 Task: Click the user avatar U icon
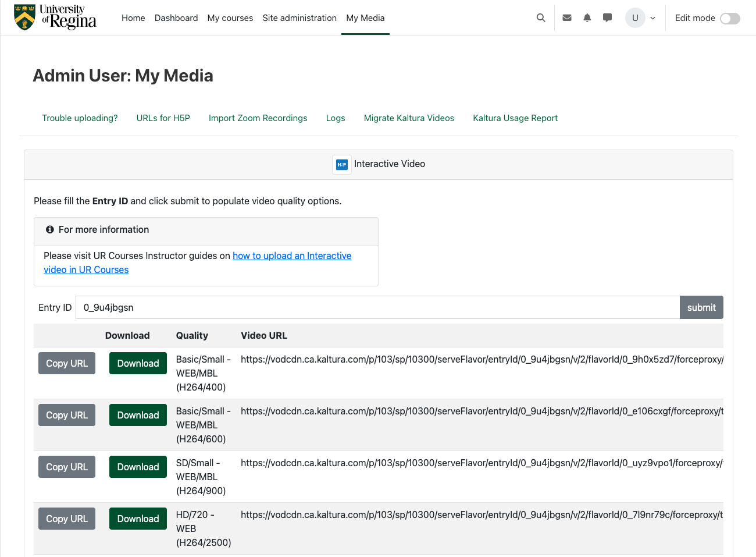(x=635, y=18)
